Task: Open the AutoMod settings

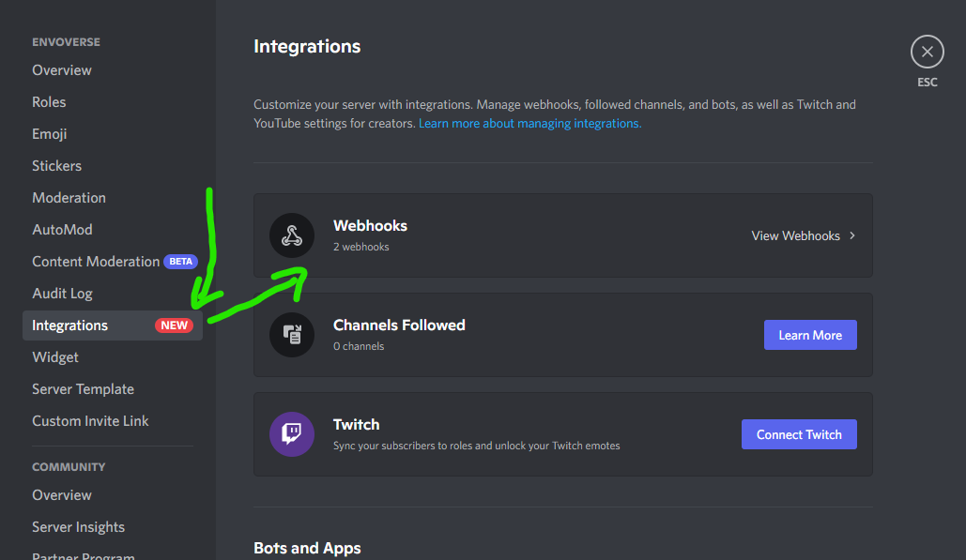Action: point(62,229)
